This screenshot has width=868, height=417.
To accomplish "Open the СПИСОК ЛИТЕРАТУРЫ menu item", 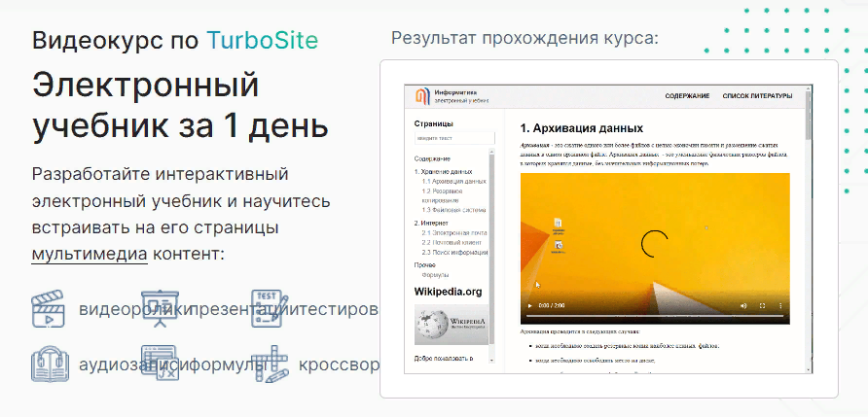I will pos(757,96).
